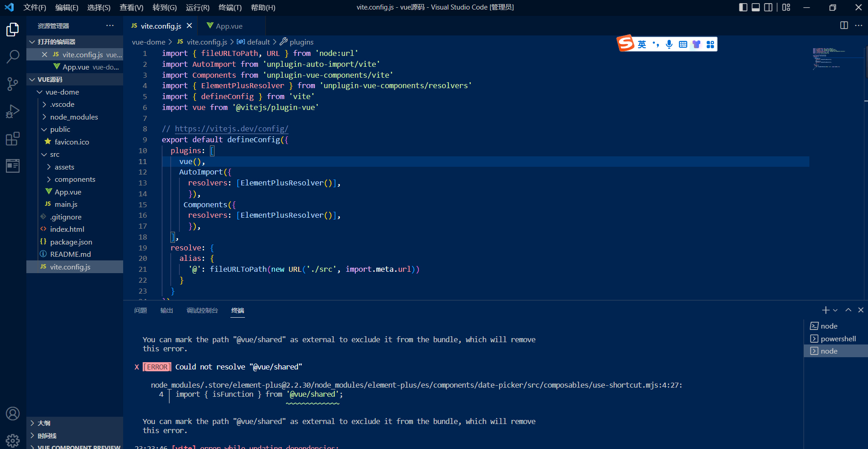Click the vue-dome breadcrumb item

tap(149, 42)
